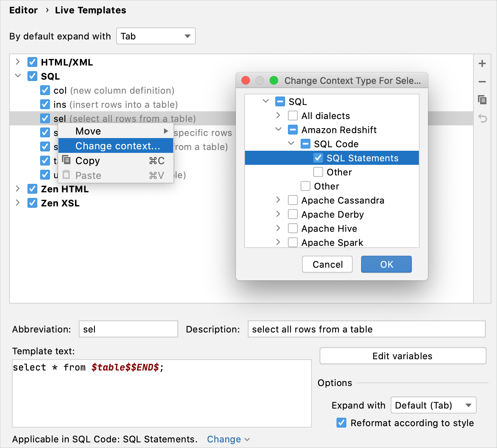Click the Change link at the bottom
The image size is (497, 448).
click(x=224, y=439)
